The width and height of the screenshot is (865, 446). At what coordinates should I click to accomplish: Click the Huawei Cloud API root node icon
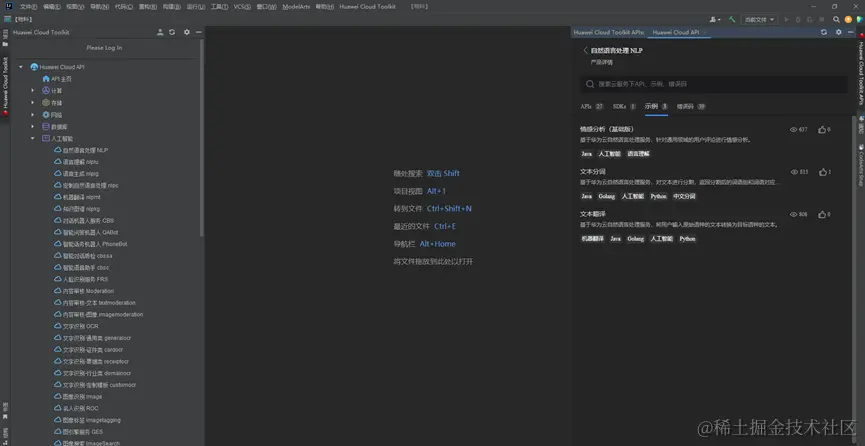[x=34, y=67]
